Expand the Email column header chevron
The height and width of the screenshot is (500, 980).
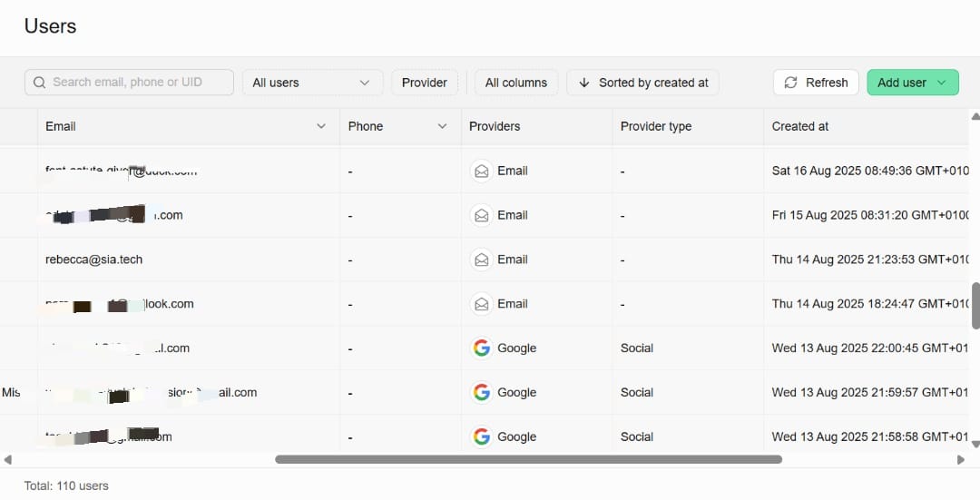tap(320, 126)
